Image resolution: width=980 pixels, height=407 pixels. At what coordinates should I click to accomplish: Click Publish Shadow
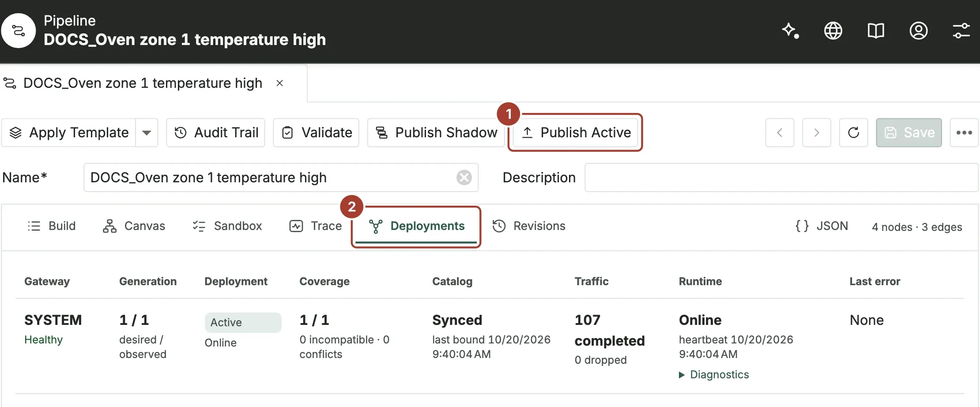436,132
